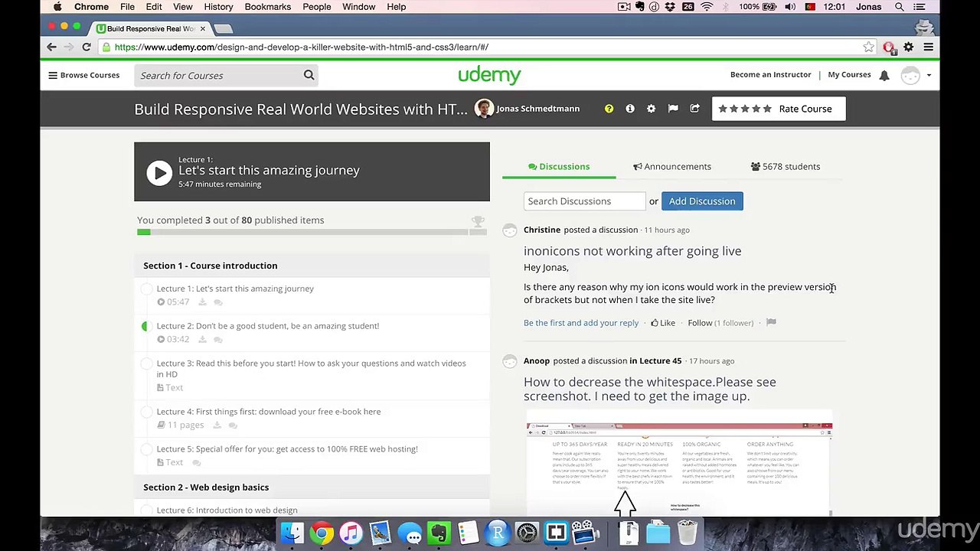Click the course completion trophy icon
Screen dimensions: 980x551
pos(478,222)
